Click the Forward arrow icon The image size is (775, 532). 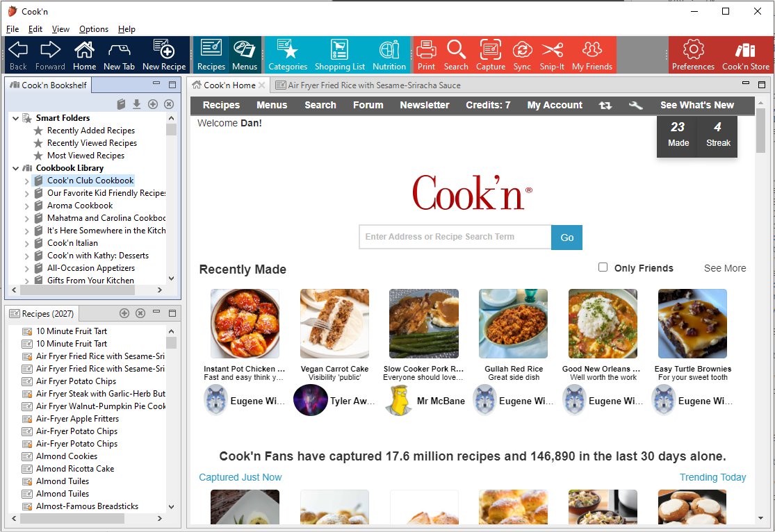coord(50,55)
